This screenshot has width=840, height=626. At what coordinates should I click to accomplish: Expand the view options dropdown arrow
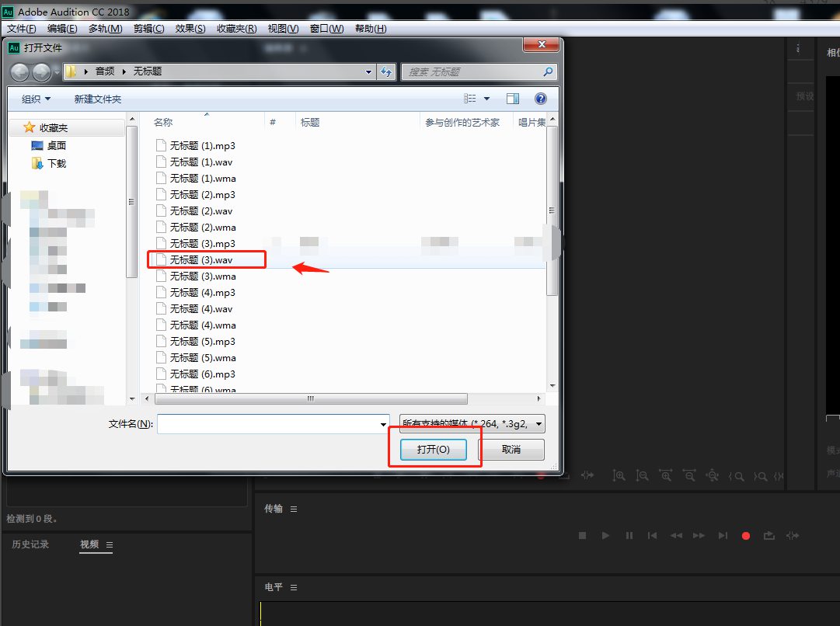click(486, 99)
